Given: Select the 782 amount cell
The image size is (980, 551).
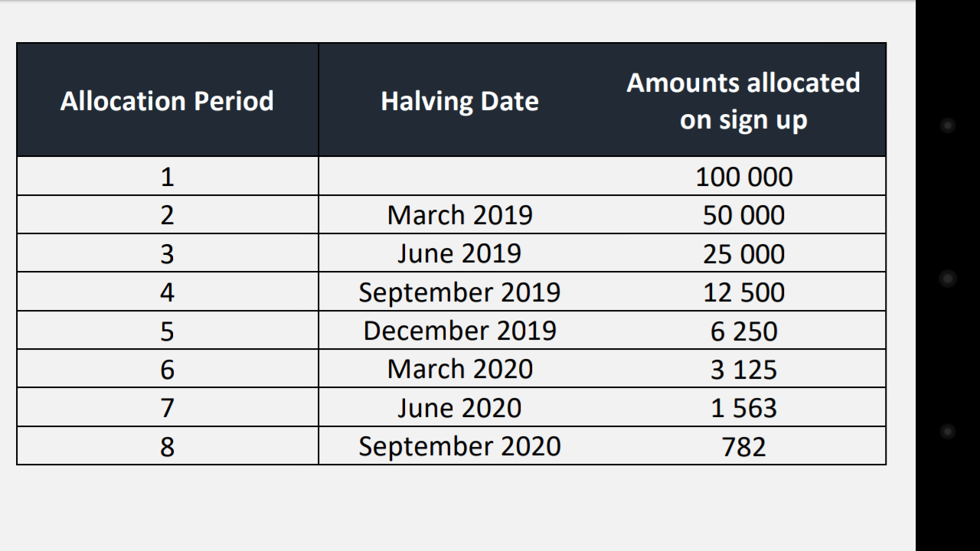Looking at the screenshot, I should pos(743,447).
